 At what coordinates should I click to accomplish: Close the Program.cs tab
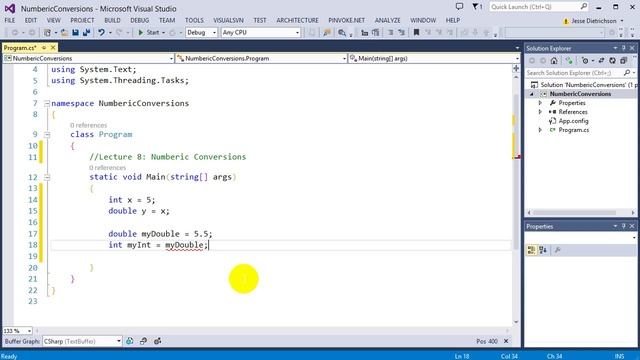(53, 48)
